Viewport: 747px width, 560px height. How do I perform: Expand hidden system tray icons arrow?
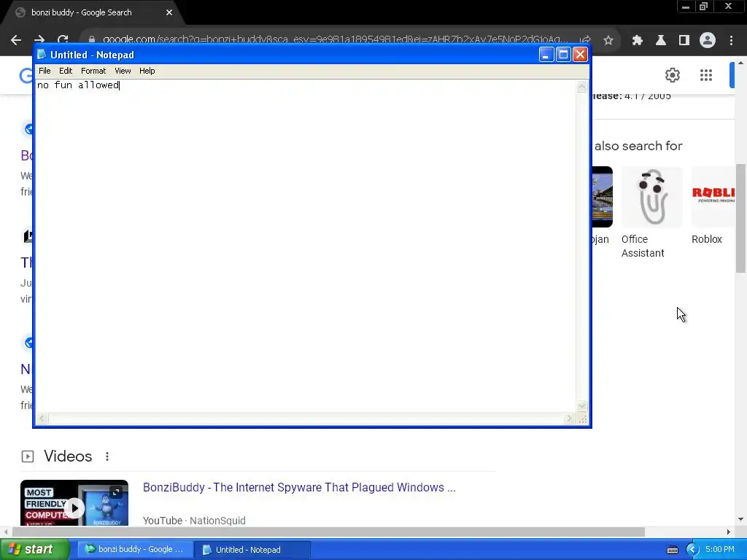point(692,550)
